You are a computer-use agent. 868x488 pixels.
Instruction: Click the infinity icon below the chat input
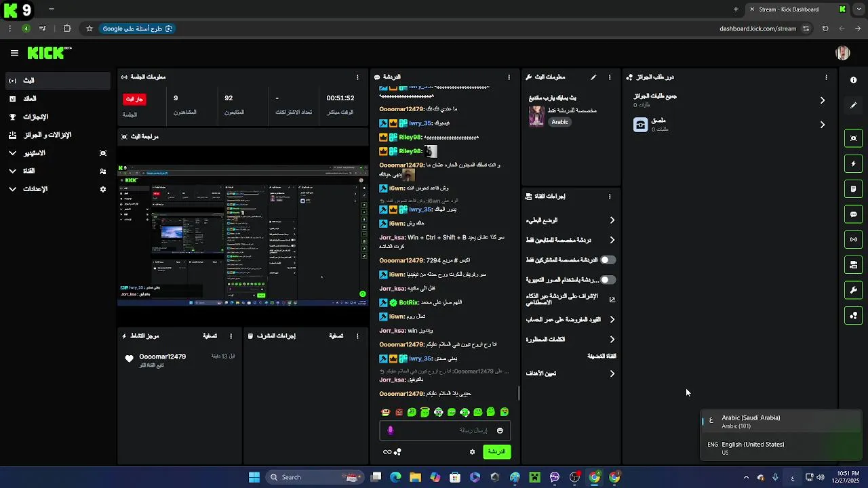[x=387, y=452]
